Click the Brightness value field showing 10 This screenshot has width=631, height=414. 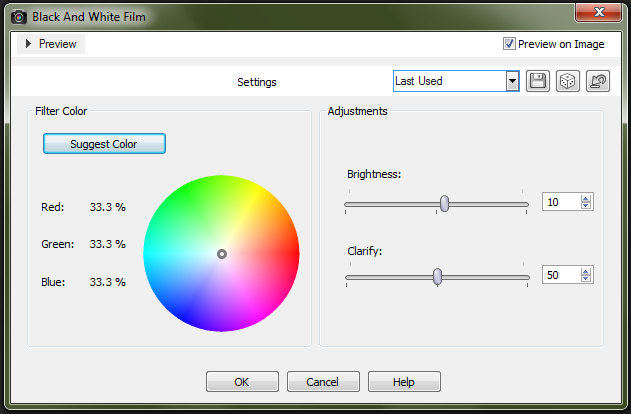coord(561,202)
